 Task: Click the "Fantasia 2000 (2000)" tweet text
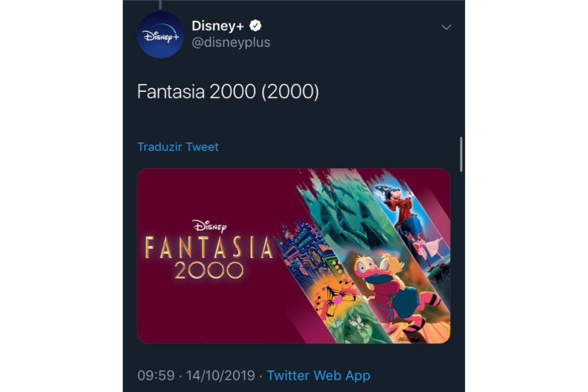pos(228,92)
